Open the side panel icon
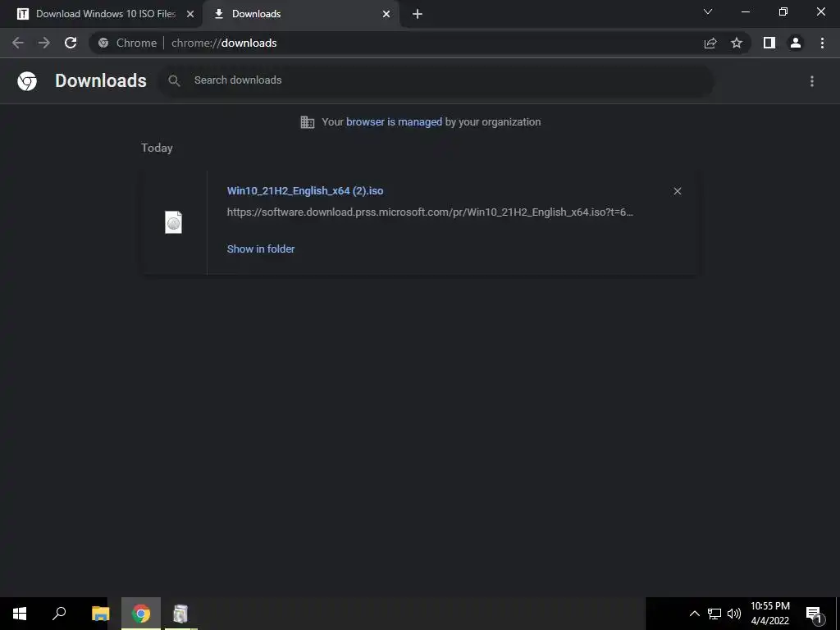 (x=769, y=43)
